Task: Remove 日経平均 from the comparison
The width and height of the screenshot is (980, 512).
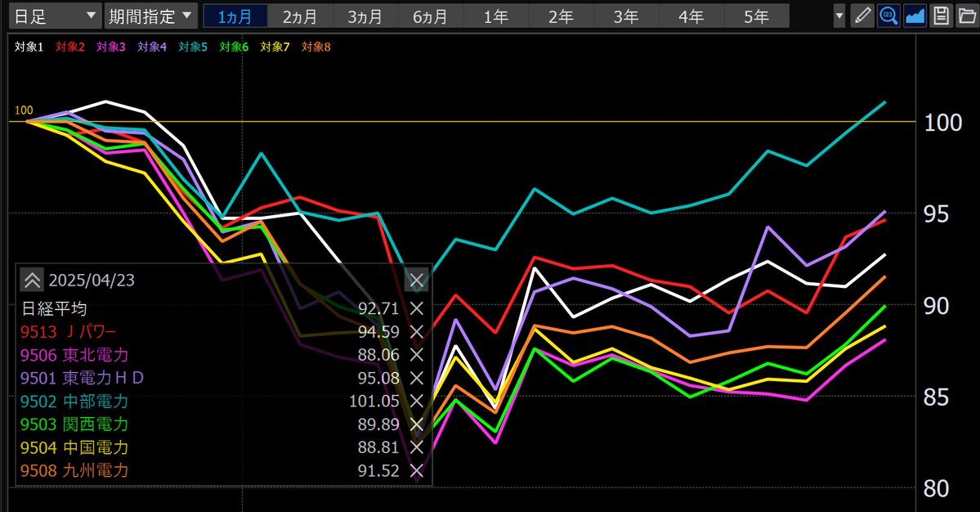Action: click(x=416, y=308)
